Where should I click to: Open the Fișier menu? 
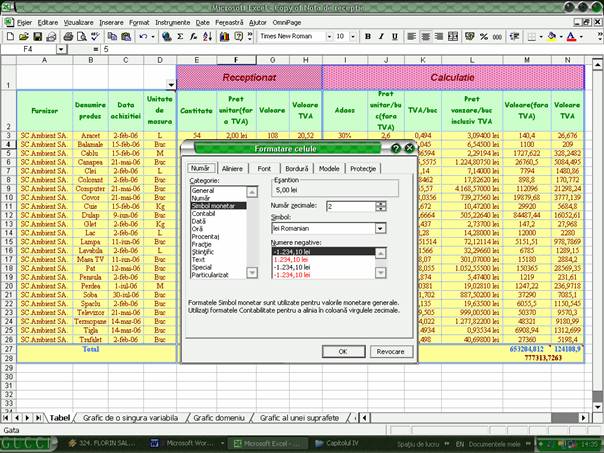tap(24, 22)
